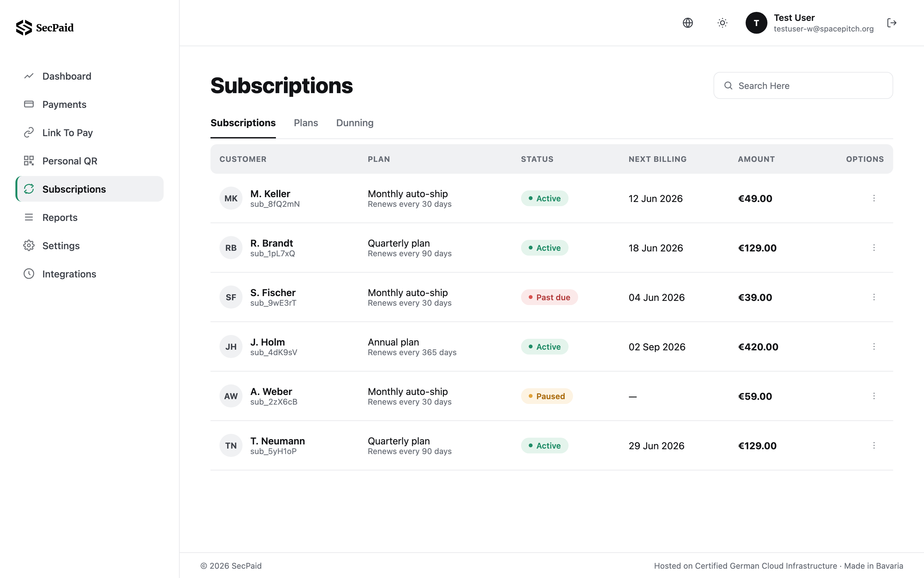This screenshot has height=578, width=924.
Task: Switch to the Plans tab
Action: [x=306, y=123]
